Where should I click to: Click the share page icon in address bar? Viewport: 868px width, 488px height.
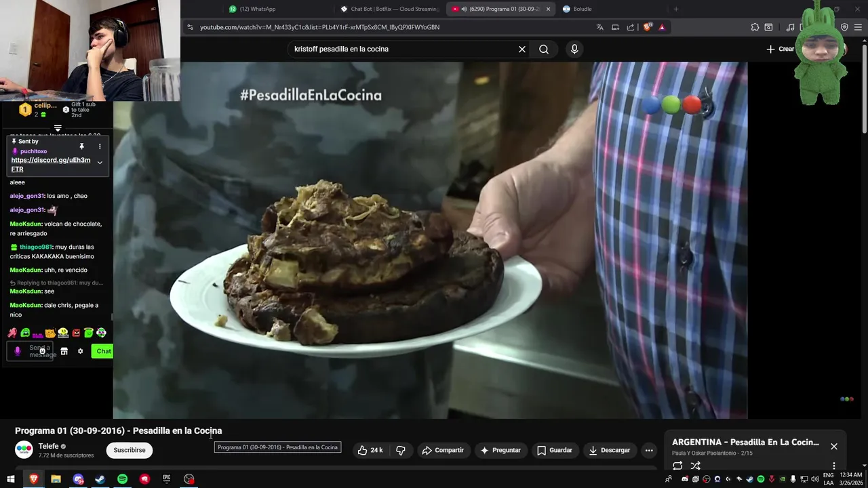click(x=631, y=27)
